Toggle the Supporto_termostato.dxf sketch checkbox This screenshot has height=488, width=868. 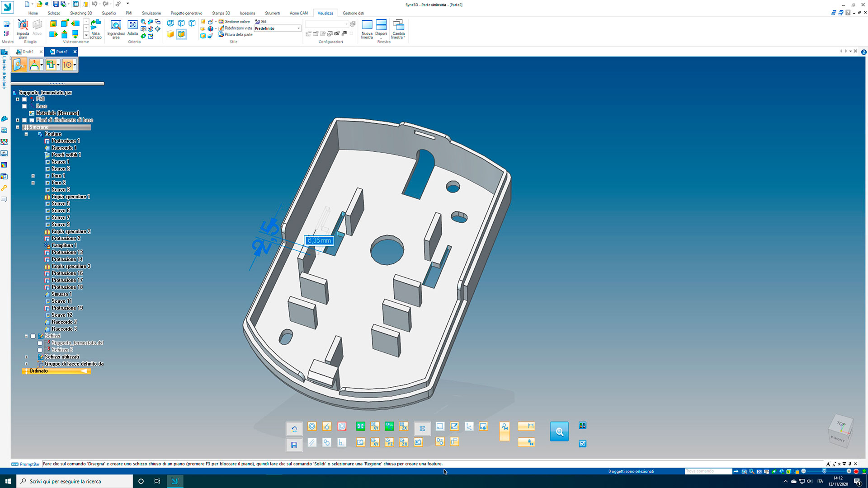pyautogui.click(x=40, y=343)
